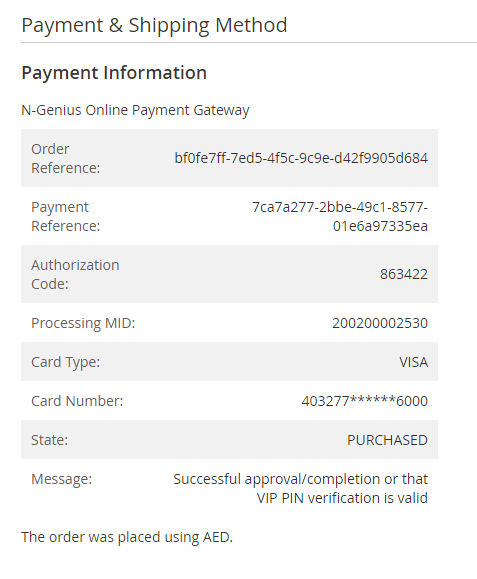Click the order placed using AED note
Viewport: 477px width, 579px height.
click(x=127, y=537)
